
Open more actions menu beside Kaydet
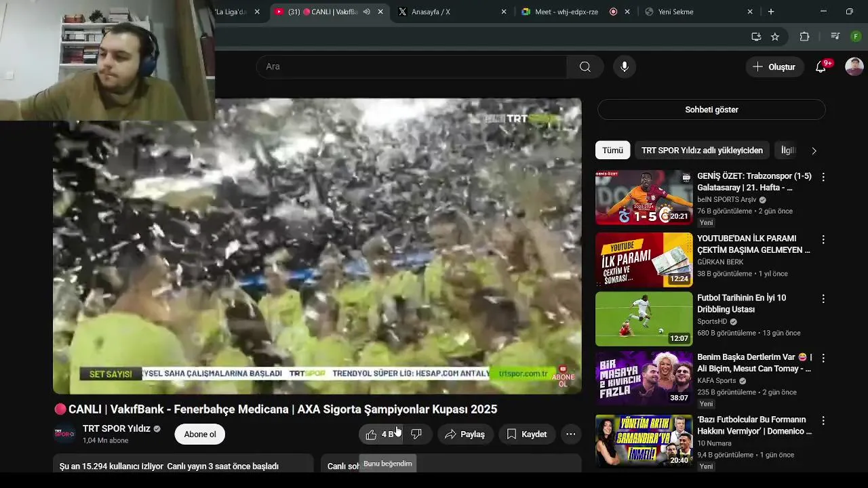(571, 434)
